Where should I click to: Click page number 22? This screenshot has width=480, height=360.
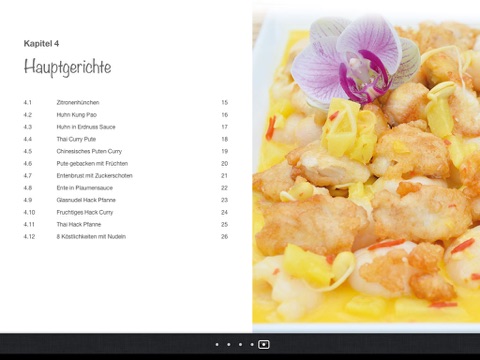point(224,188)
